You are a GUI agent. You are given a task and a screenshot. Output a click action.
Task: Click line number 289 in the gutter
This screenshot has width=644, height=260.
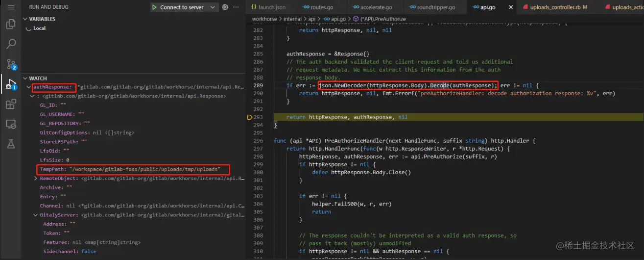pyautogui.click(x=258, y=85)
